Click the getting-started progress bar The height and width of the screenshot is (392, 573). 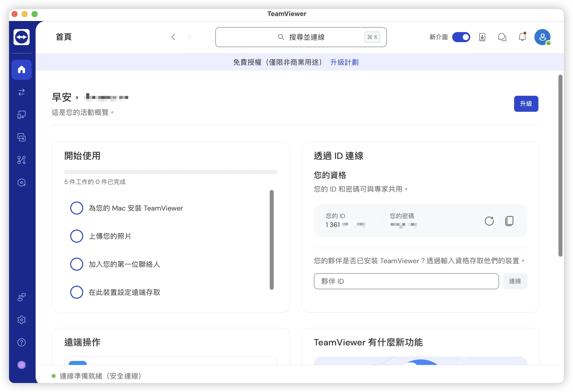171,172
